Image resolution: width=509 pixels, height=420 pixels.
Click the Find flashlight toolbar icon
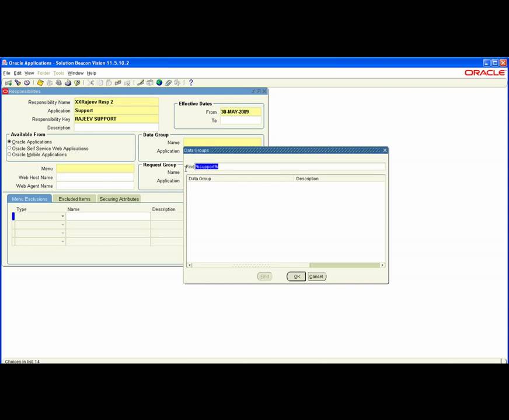18,83
